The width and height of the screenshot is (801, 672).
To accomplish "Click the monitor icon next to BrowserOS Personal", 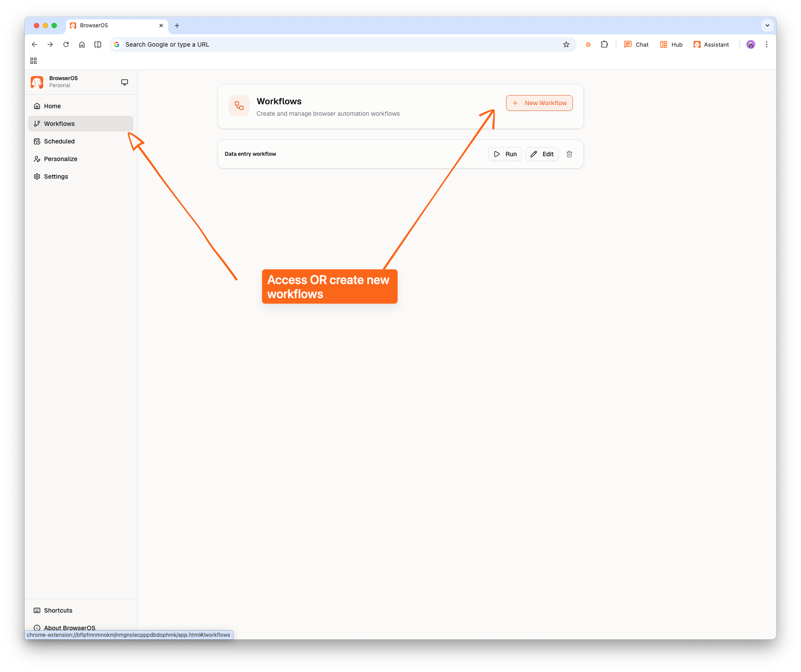I will click(x=125, y=82).
